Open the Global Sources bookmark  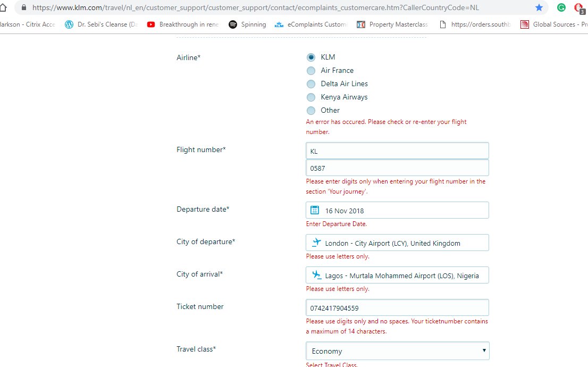tap(554, 24)
